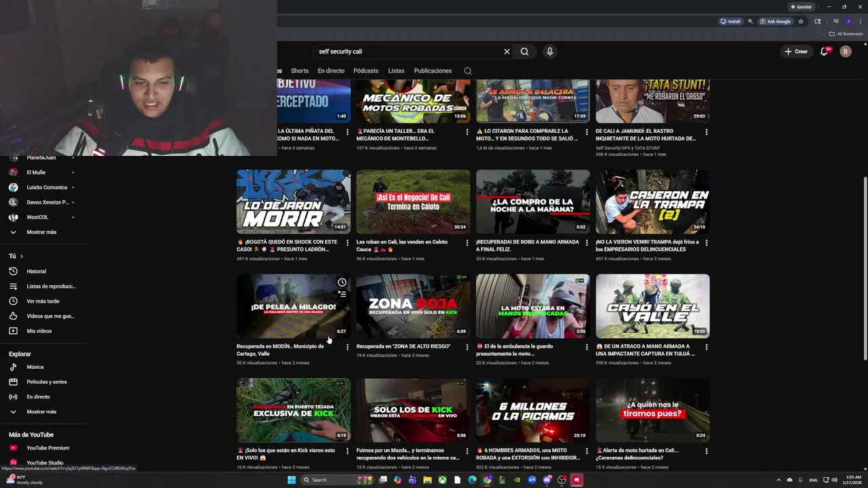Open File Explorer from the taskbar
This screenshot has height=488, width=868.
pyautogui.click(x=427, y=480)
